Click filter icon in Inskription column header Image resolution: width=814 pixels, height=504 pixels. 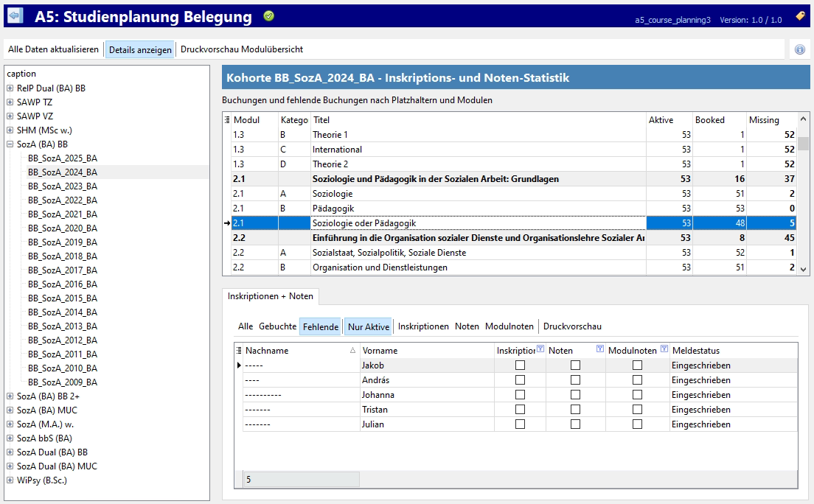pyautogui.click(x=540, y=350)
